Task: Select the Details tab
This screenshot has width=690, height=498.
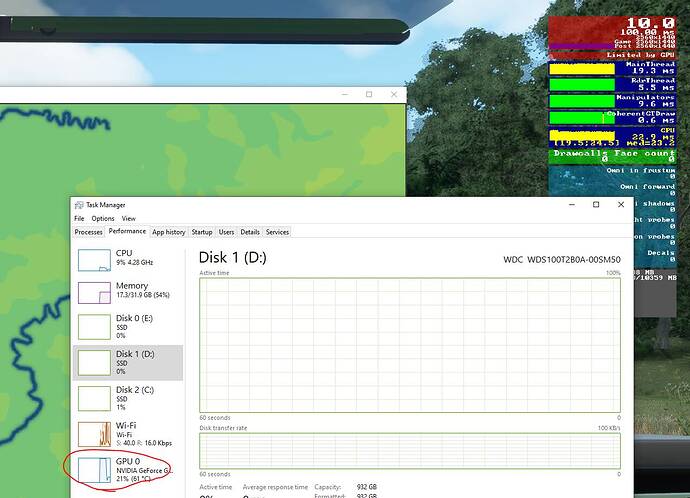Action: pos(250,232)
